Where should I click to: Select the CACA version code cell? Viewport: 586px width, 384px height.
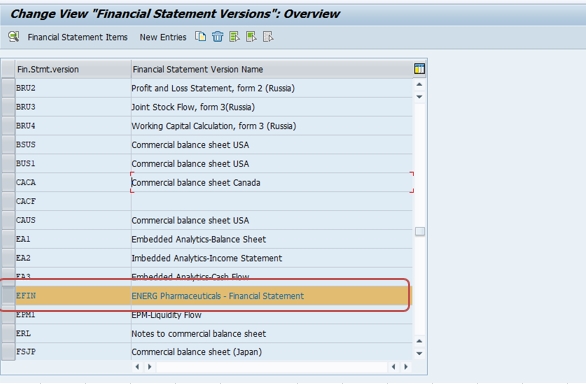pos(73,182)
